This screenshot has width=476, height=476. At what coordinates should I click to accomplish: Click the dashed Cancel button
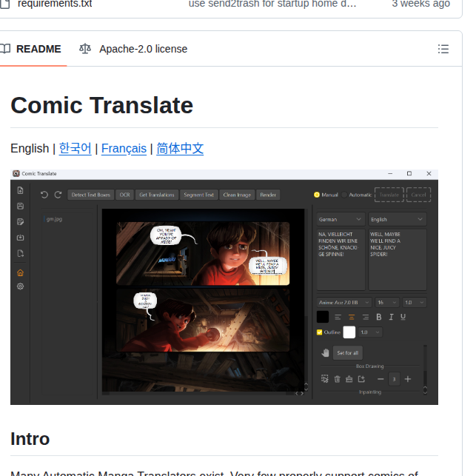point(418,195)
